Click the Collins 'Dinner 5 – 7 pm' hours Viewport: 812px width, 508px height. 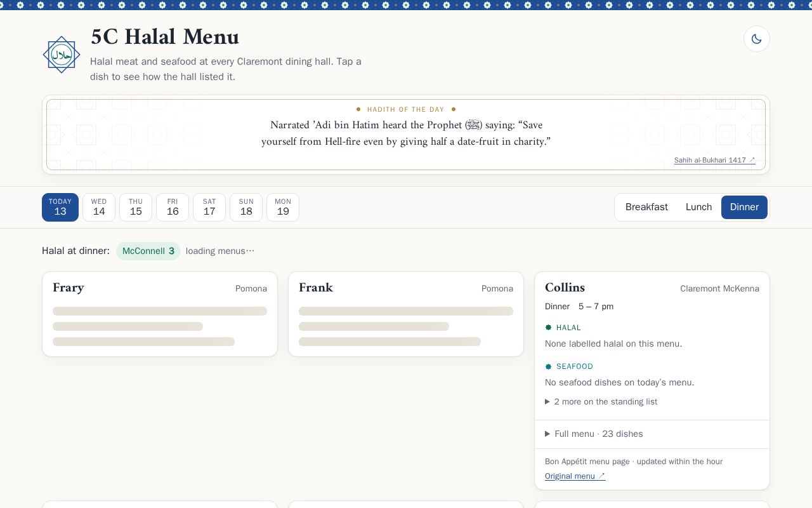coord(579,306)
